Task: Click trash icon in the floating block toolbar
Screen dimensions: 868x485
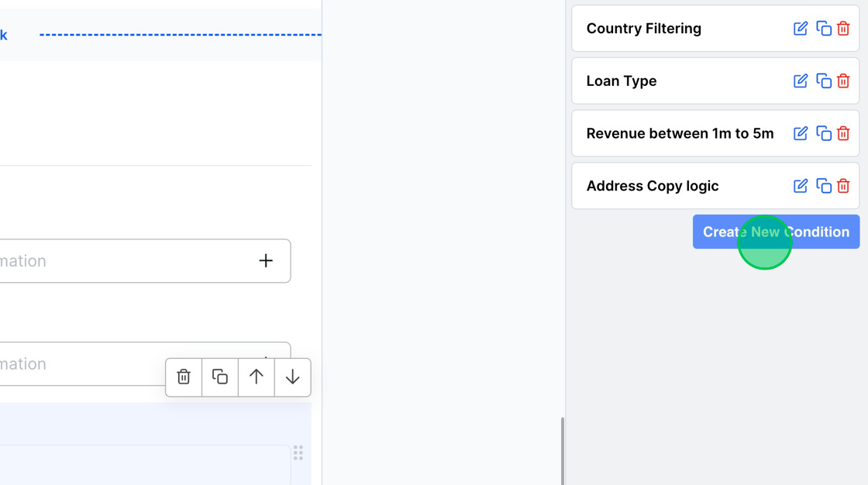Action: pos(184,377)
